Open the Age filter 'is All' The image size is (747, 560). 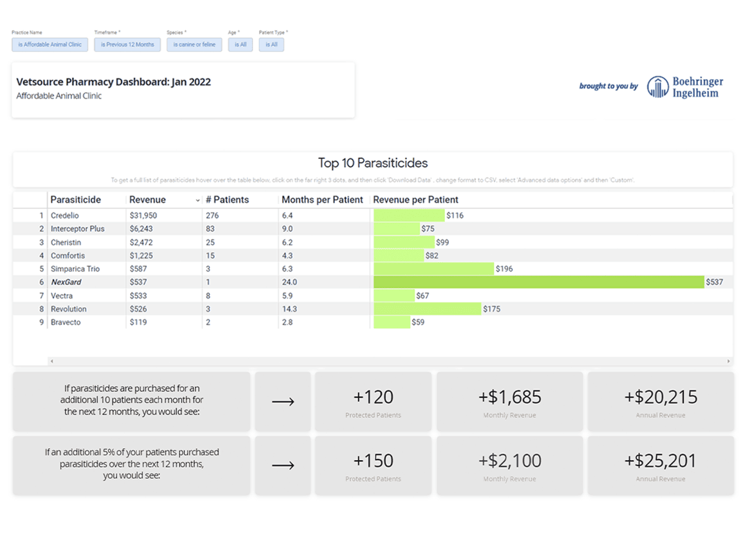(240, 45)
